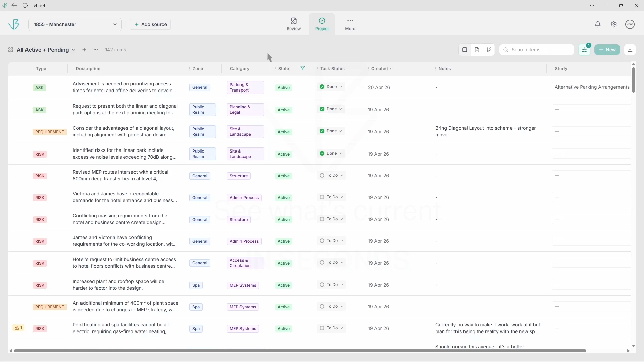Open project selector 1855 - Manchester
Image resolution: width=644 pixels, height=362 pixels.
tap(75, 24)
